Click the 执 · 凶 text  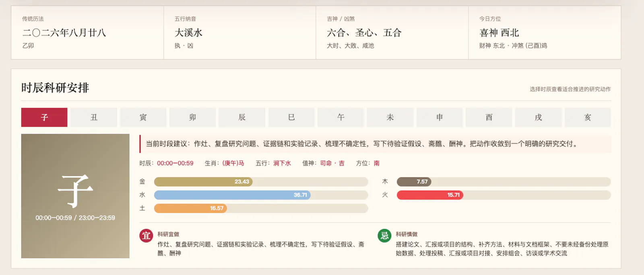(184, 46)
